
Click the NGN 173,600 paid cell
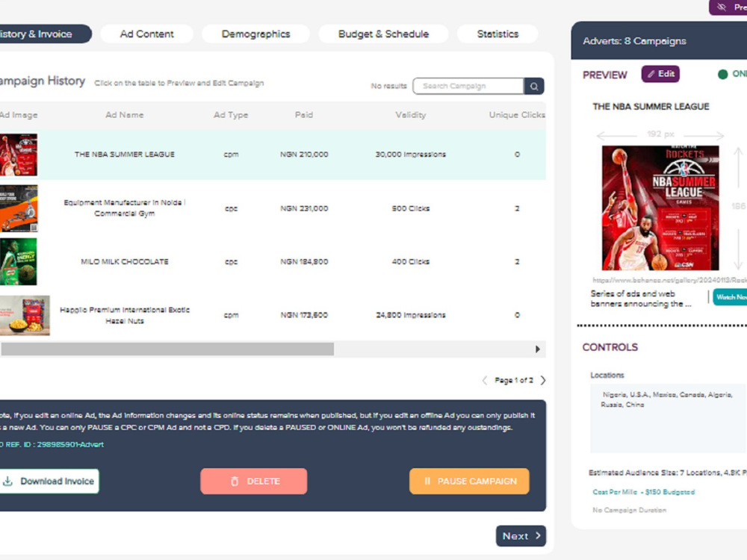pyautogui.click(x=304, y=315)
